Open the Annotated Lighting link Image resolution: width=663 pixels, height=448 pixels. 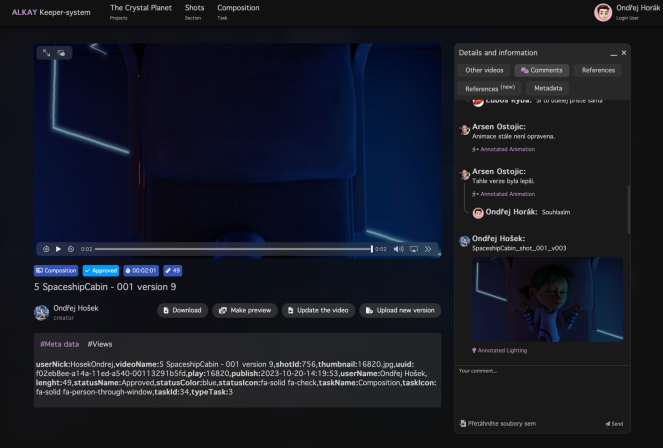click(x=499, y=350)
